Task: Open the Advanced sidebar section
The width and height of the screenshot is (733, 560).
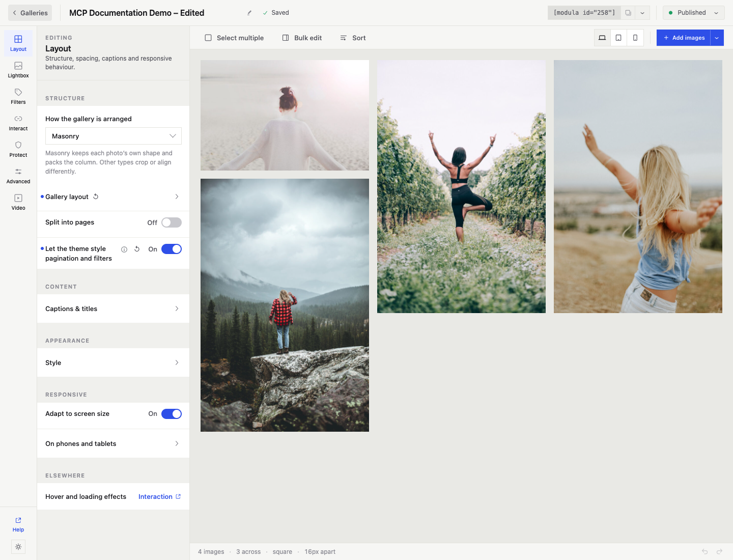Action: [x=18, y=175]
